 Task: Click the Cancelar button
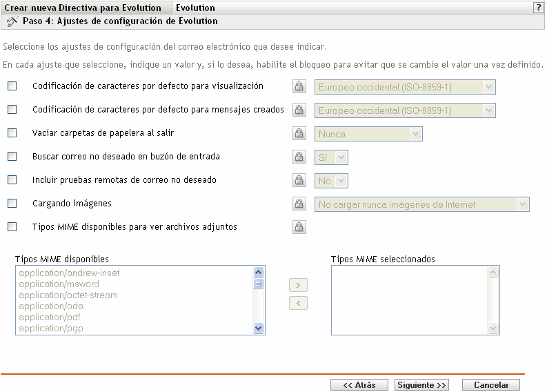(x=491, y=385)
